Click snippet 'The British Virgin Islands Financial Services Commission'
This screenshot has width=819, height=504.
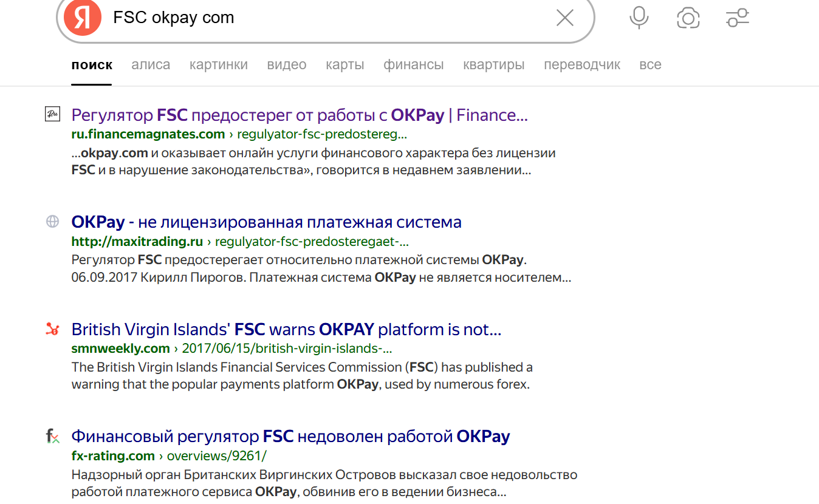[236, 367]
